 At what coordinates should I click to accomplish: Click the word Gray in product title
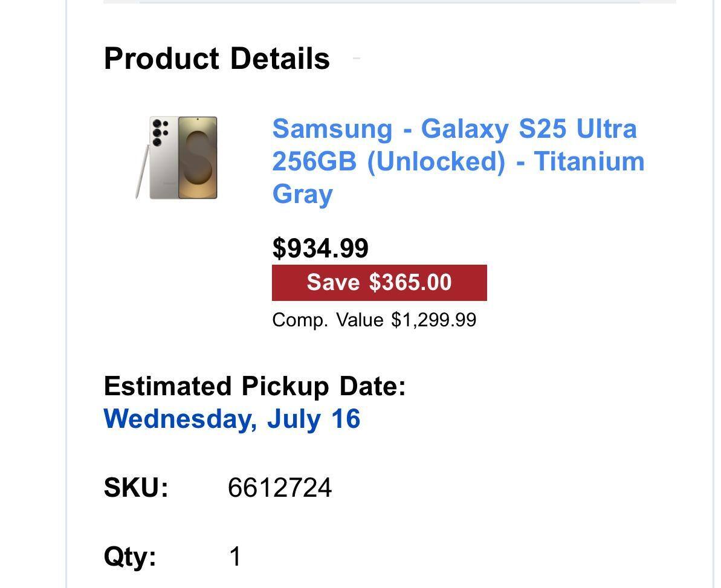click(x=302, y=195)
